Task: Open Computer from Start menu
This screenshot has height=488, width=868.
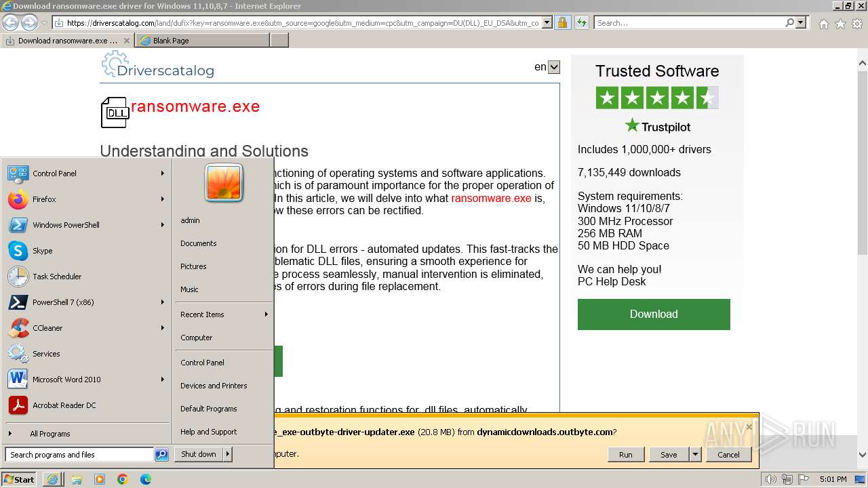Action: click(197, 338)
